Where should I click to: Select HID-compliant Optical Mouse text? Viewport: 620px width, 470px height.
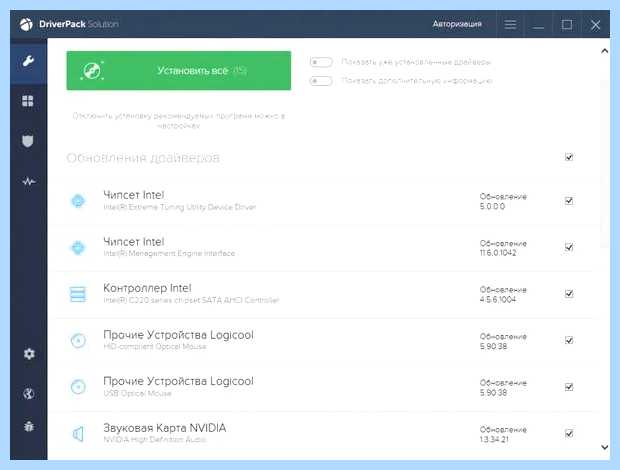coord(155,347)
